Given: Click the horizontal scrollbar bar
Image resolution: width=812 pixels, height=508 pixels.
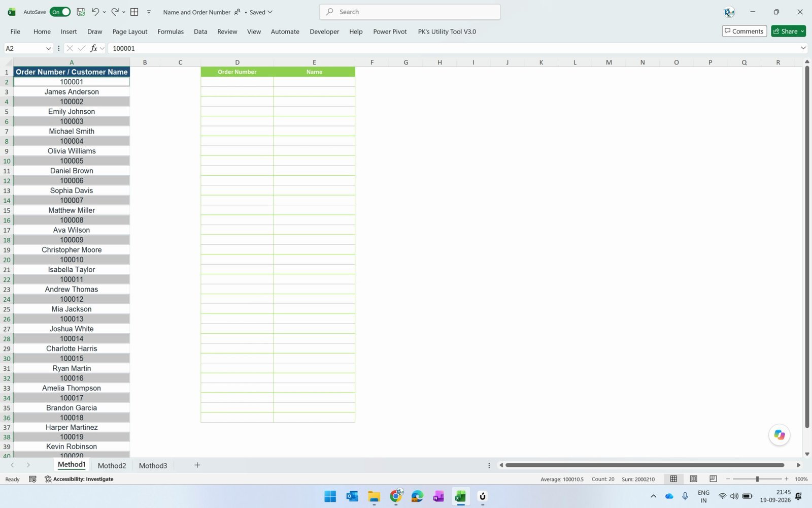Looking at the screenshot, I should (645, 465).
